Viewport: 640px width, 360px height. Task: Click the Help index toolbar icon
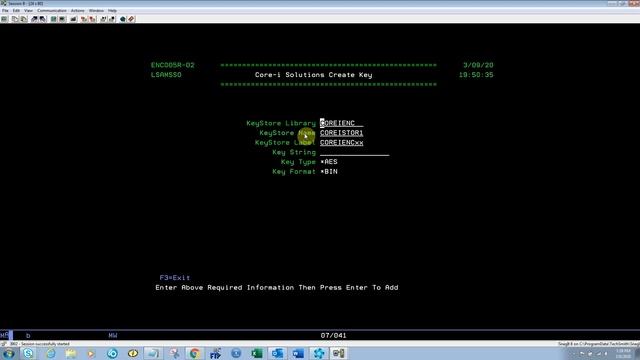pos(131,19)
